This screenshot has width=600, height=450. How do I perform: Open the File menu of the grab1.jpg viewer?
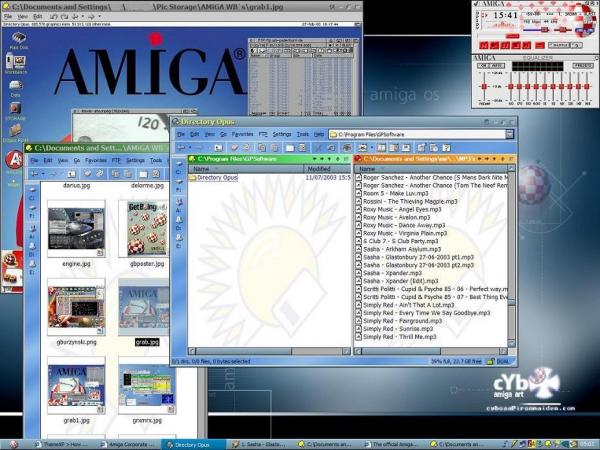pos(8,16)
